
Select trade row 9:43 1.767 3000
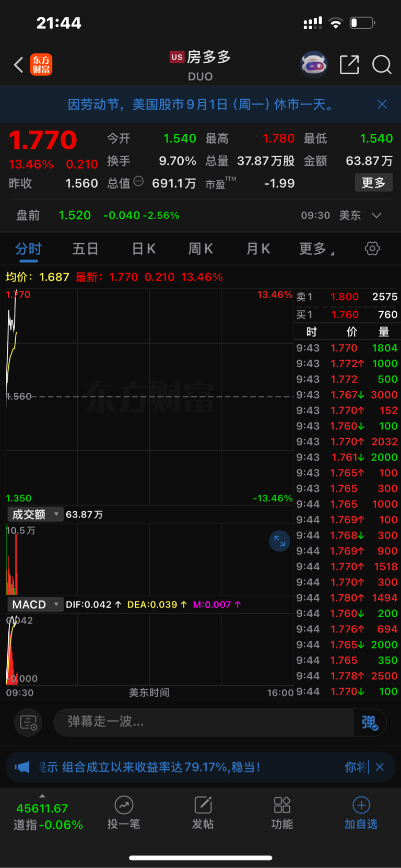[x=347, y=395]
